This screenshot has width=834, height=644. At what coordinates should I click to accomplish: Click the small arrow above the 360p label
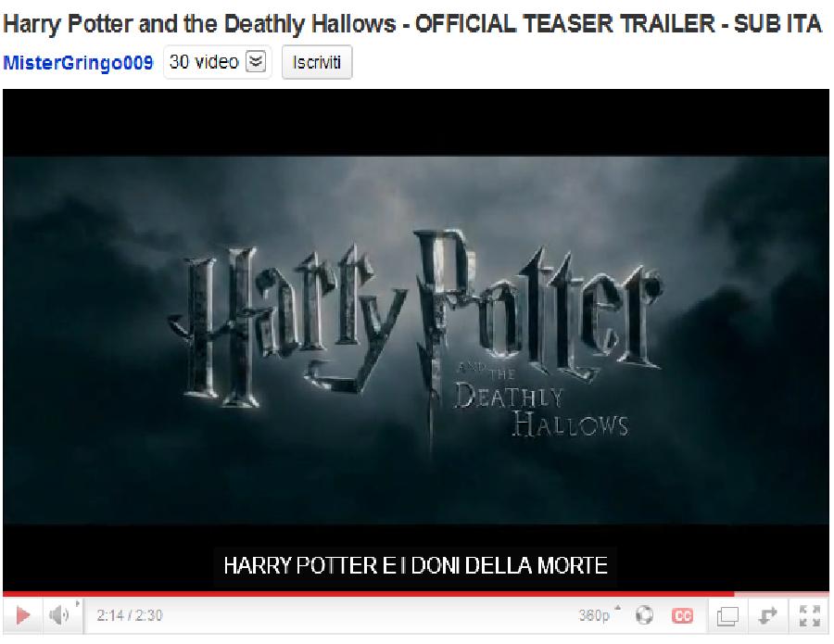(x=617, y=607)
